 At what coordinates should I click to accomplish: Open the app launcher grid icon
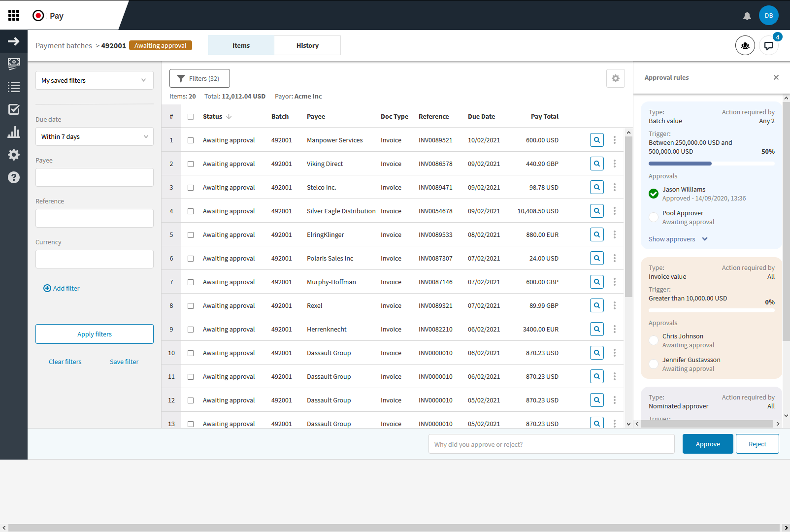pyautogui.click(x=14, y=15)
